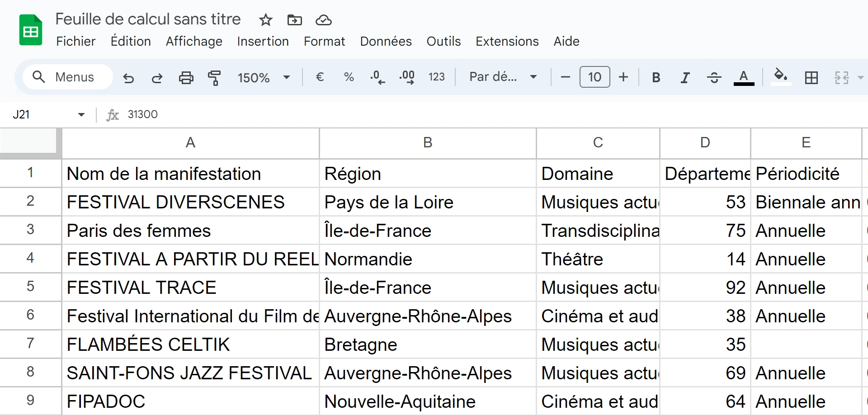Select row 4 header

pos(30,258)
